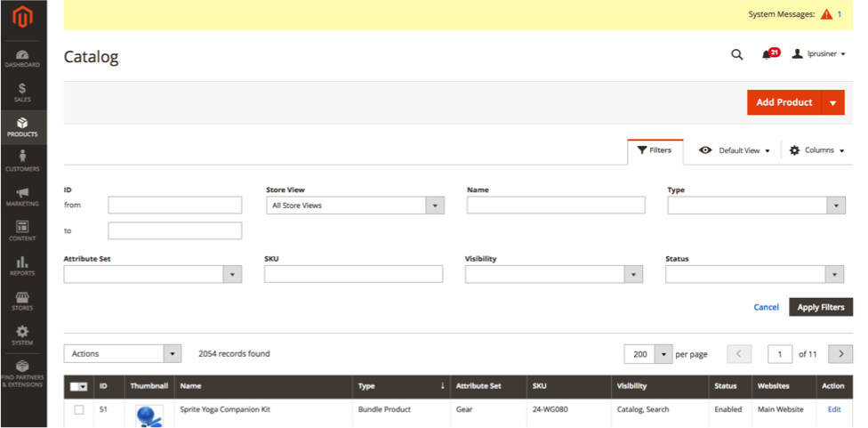
Task: Click the SKU filter field
Action: click(353, 273)
